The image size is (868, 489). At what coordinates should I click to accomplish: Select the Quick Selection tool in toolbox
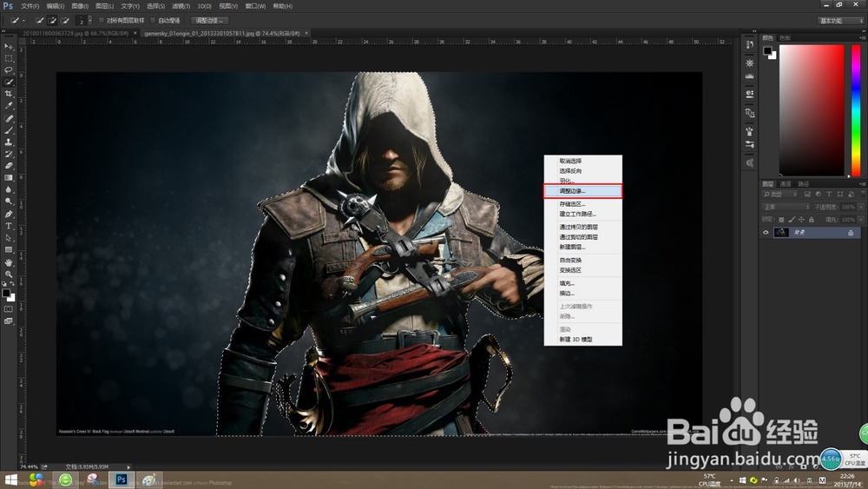point(9,82)
